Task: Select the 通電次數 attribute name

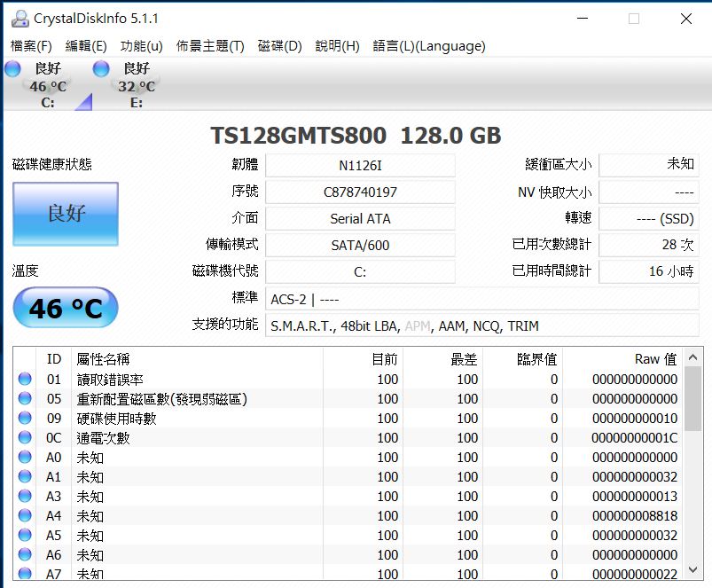Action: [103, 438]
